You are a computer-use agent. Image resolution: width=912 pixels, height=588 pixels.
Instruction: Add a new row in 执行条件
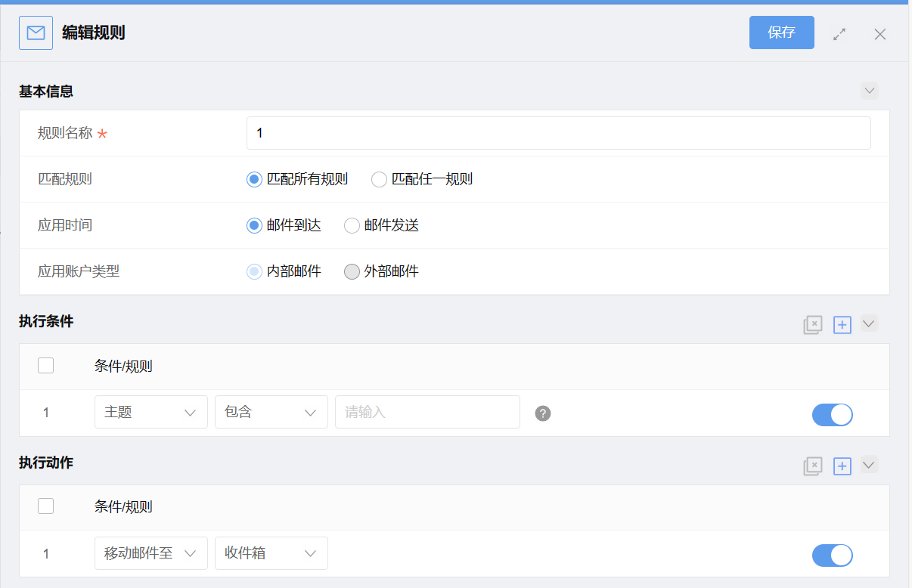tap(842, 325)
